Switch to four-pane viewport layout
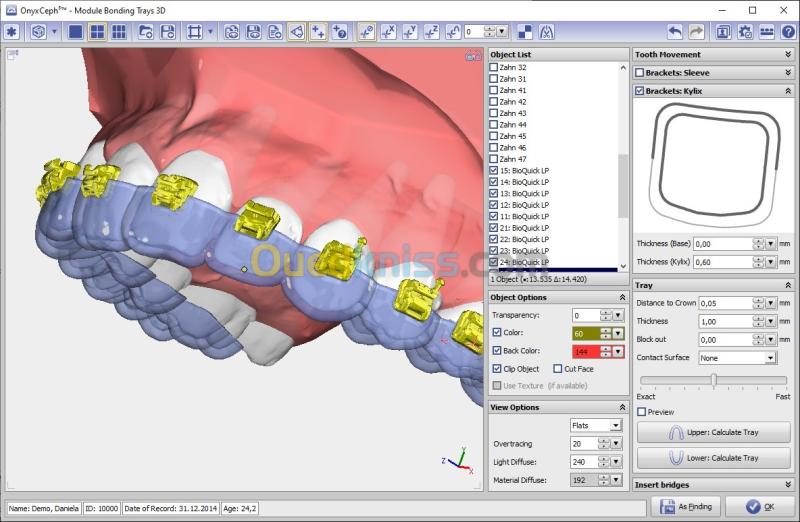The height and width of the screenshot is (522, 800). [x=97, y=32]
